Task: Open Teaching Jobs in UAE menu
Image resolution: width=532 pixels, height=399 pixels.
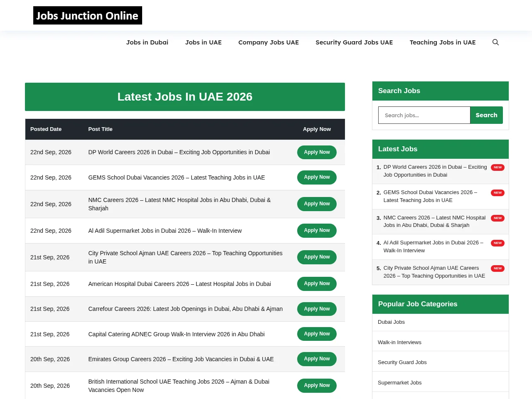Action: pos(443,42)
